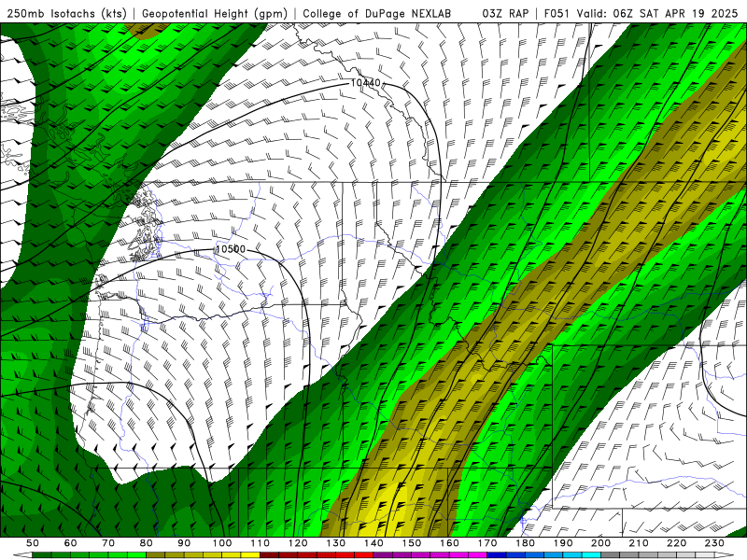747x560 pixels.
Task: Click the dark red color bar swatch after 110
Action: coord(269,555)
